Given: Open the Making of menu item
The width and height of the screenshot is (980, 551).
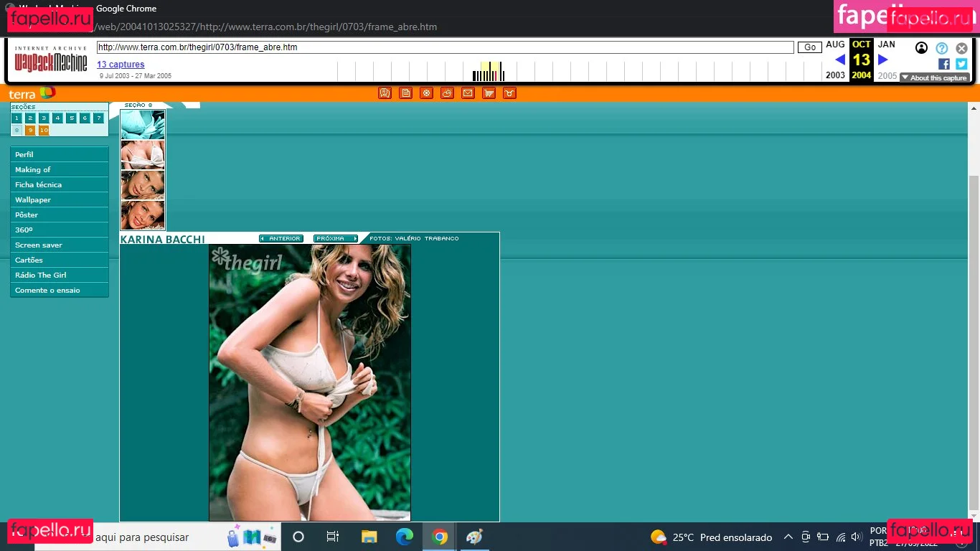Looking at the screenshot, I should (59, 169).
